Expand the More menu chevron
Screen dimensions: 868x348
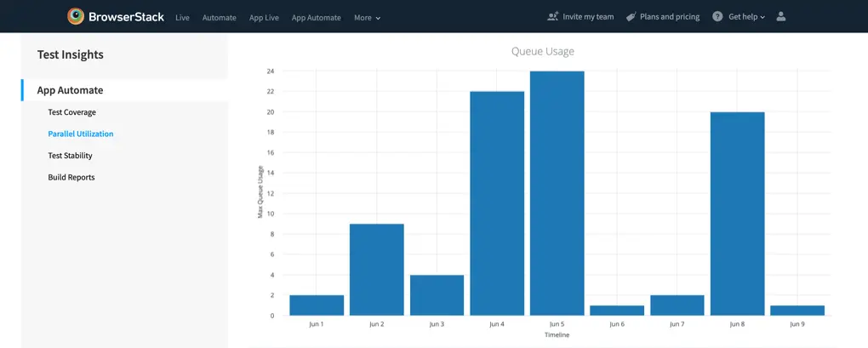tap(378, 18)
